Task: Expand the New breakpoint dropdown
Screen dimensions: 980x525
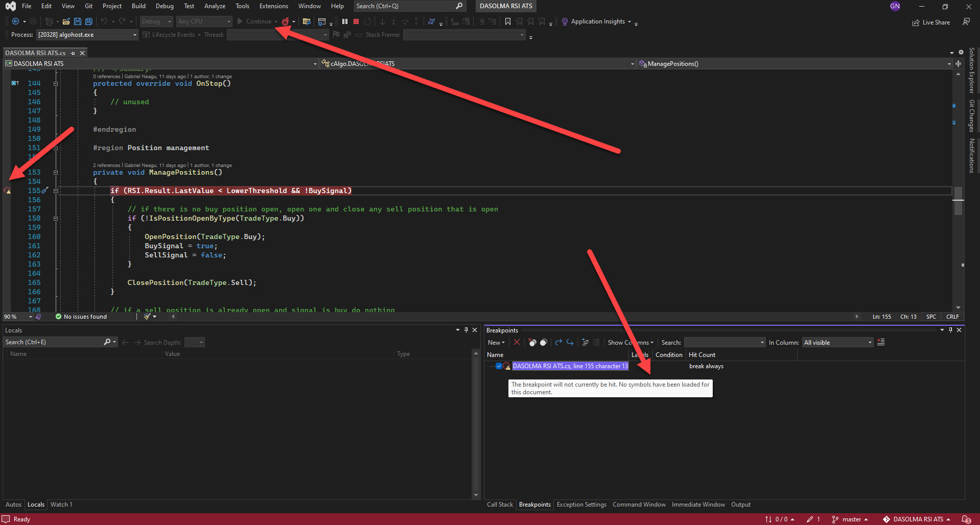Action: pos(496,342)
